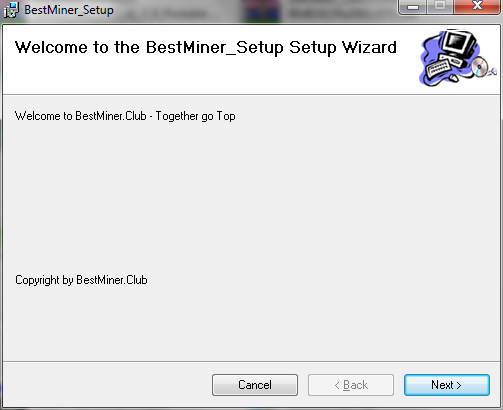Click the Copyright by BestMiner.Club text
This screenshot has height=410, width=503.
click(81, 280)
